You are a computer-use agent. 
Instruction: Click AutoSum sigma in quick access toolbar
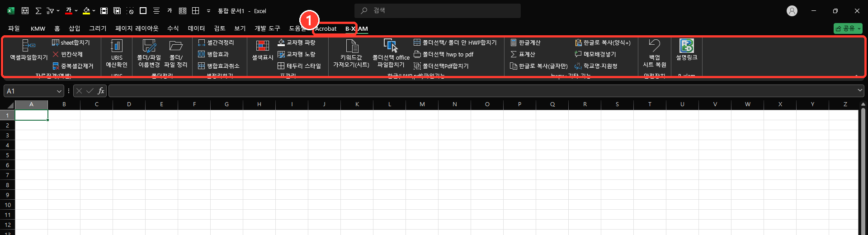[38, 10]
